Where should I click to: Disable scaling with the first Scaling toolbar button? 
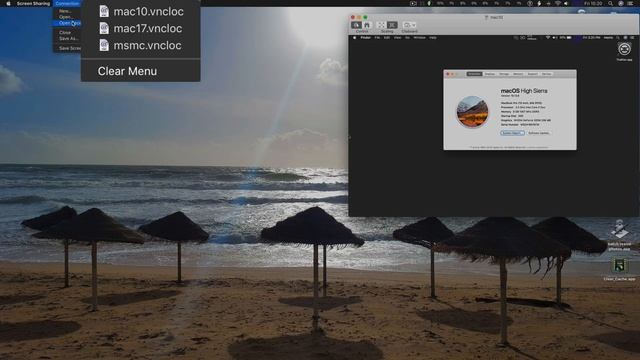point(381,25)
